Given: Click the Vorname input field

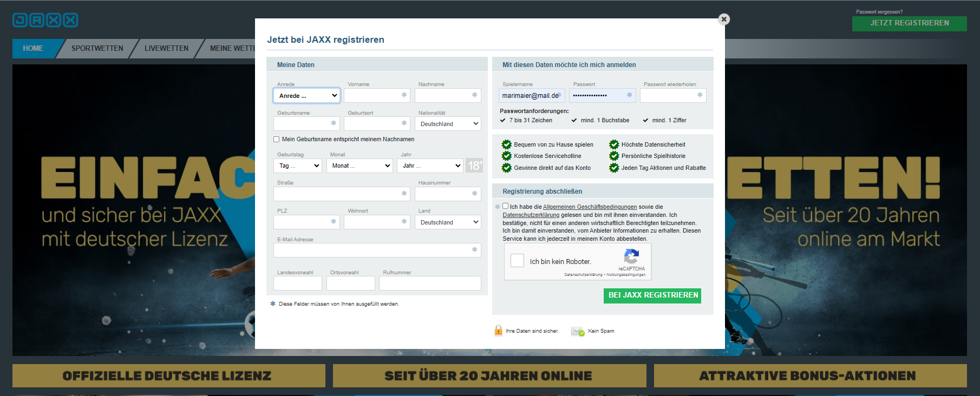Looking at the screenshot, I should click(x=377, y=95).
